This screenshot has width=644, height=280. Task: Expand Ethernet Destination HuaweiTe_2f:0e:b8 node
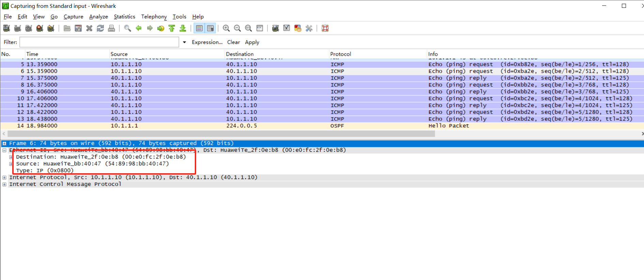point(11,157)
